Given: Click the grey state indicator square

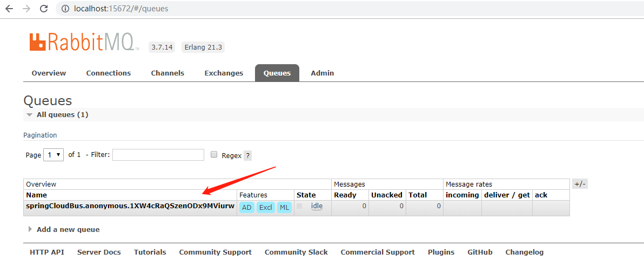Looking at the screenshot, I should click(299, 206).
